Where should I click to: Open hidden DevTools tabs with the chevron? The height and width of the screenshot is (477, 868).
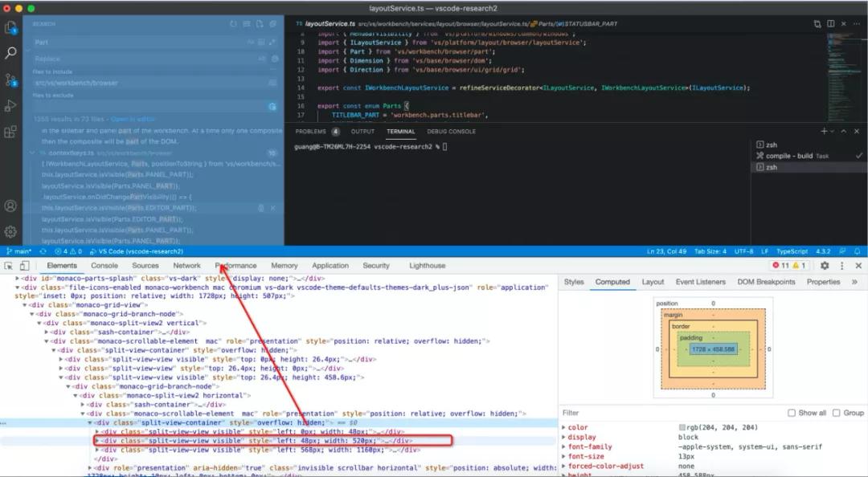click(854, 282)
